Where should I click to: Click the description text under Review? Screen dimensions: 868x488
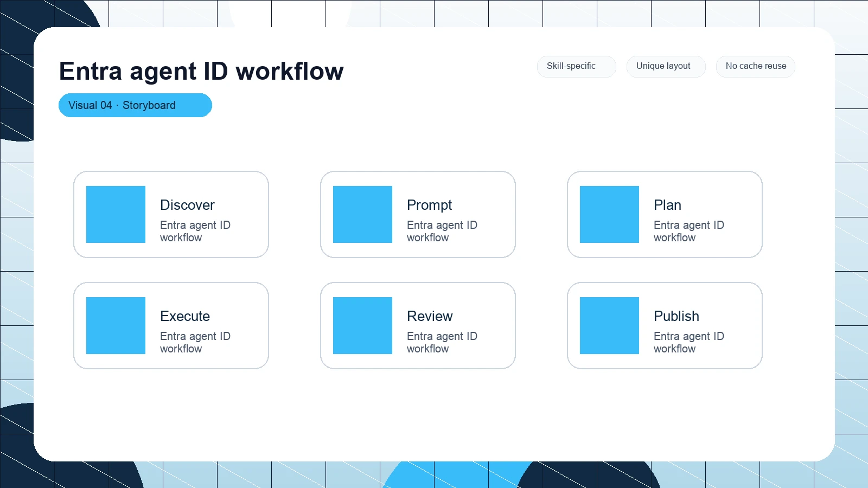pos(442,342)
